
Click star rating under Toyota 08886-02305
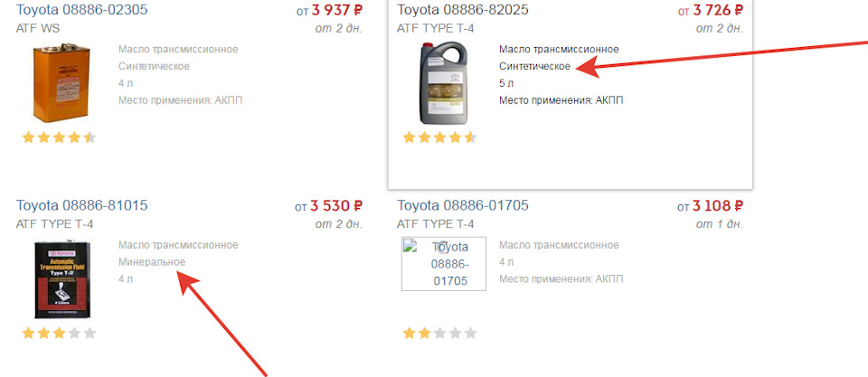point(58,138)
